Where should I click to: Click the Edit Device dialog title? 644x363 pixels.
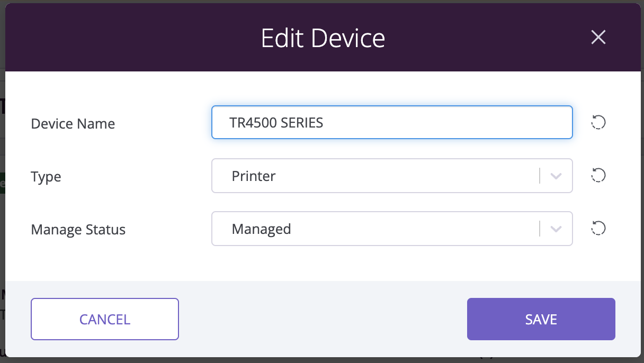[323, 38]
